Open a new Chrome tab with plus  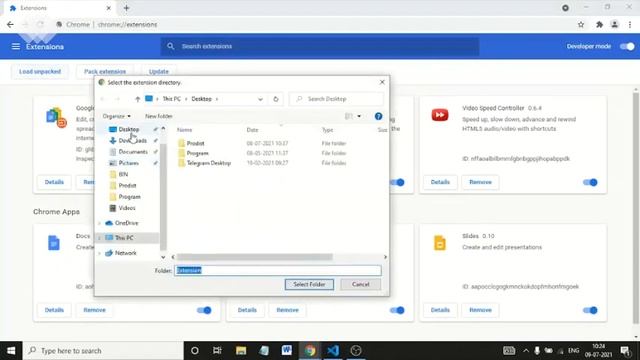126,8
